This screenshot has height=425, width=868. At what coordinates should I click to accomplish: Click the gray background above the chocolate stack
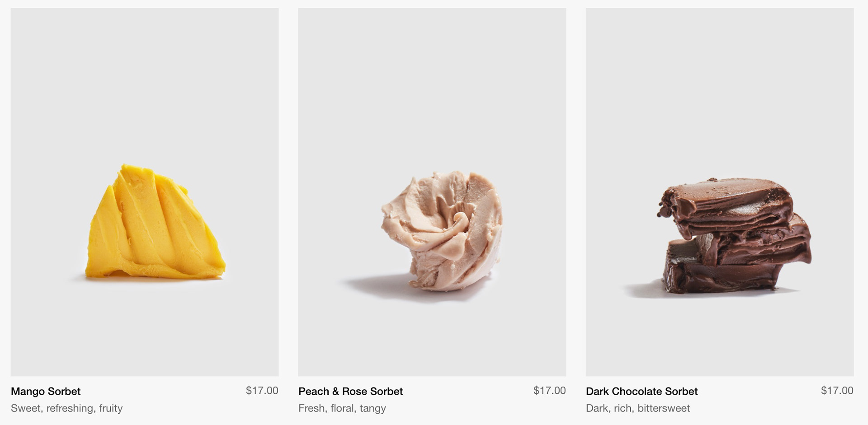point(720,90)
